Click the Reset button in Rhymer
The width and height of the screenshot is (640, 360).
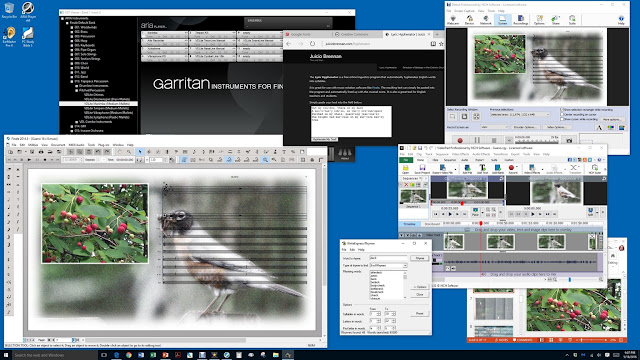(420, 313)
